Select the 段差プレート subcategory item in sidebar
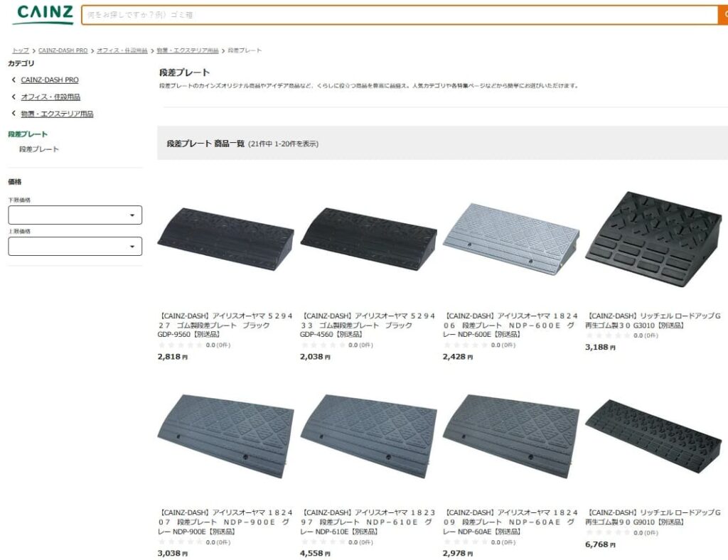728x560 pixels. coord(39,149)
